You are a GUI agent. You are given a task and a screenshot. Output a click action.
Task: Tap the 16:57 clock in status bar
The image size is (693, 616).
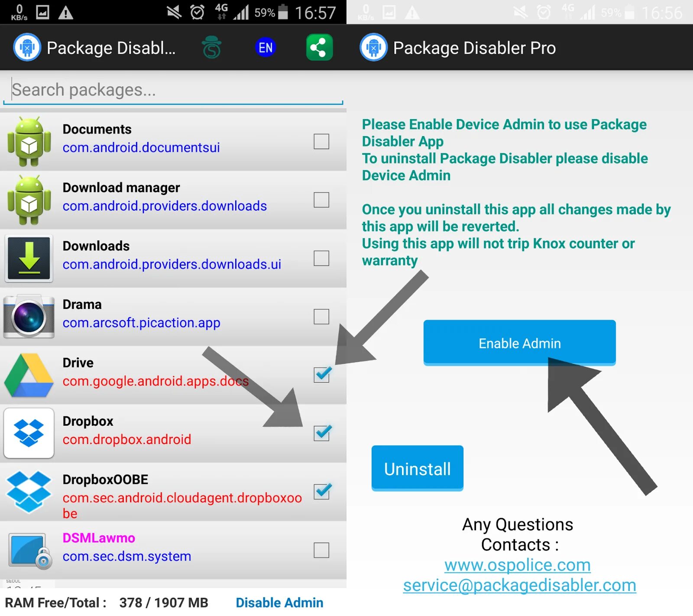(x=315, y=13)
